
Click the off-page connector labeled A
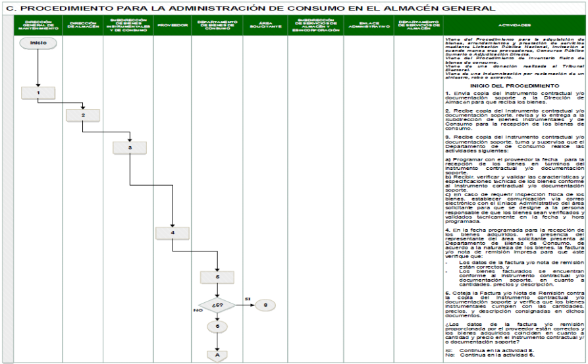click(x=217, y=353)
